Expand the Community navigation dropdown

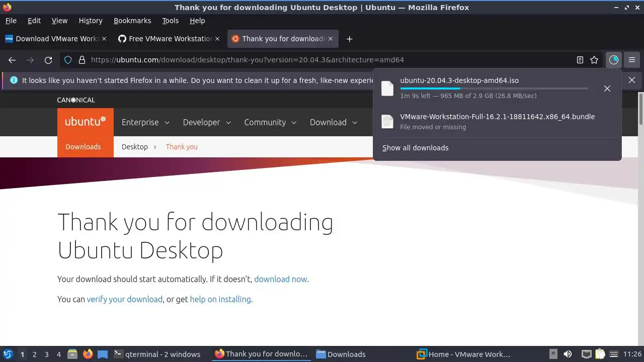point(270,122)
